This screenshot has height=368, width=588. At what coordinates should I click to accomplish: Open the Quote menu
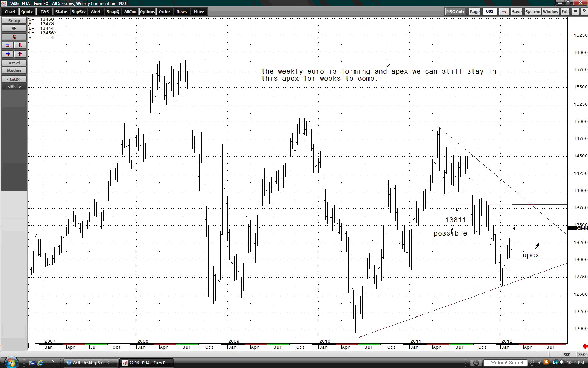(27, 12)
